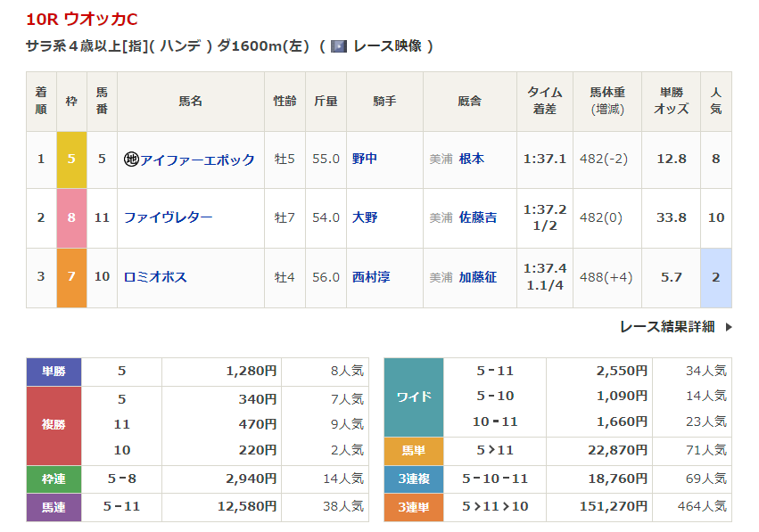View jockey 西村淳 profile
This screenshot has width=759, height=532.
(371, 277)
